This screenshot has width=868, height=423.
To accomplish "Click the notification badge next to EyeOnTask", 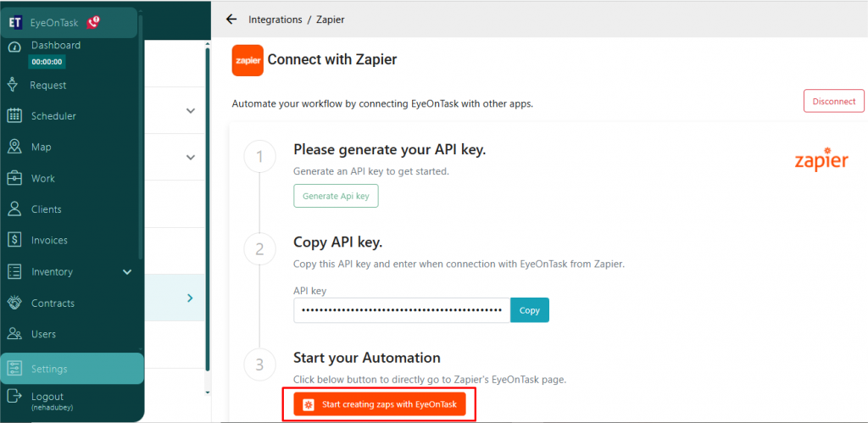I will click(93, 23).
